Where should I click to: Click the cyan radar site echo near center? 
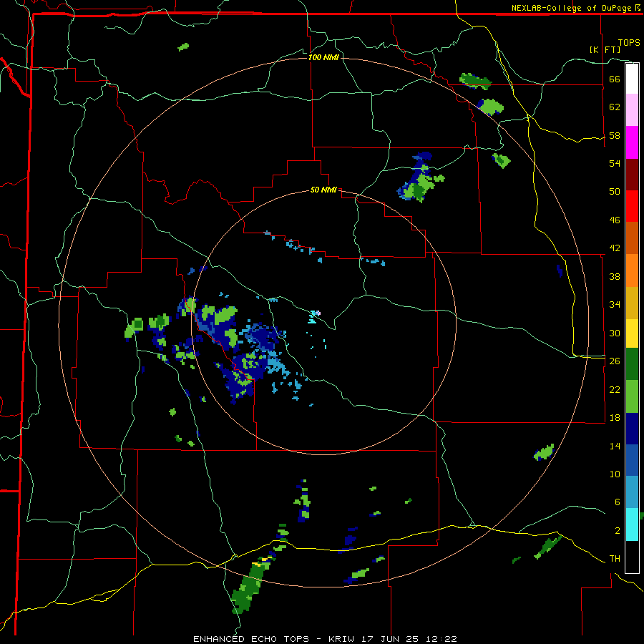pos(314,317)
